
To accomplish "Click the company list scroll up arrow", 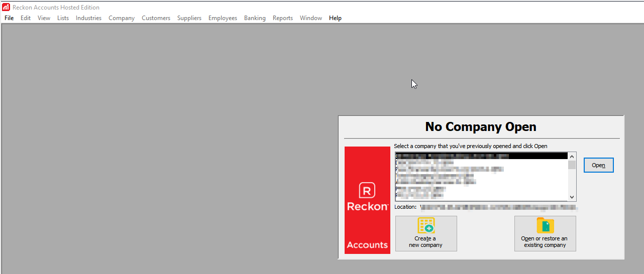I will [572, 156].
